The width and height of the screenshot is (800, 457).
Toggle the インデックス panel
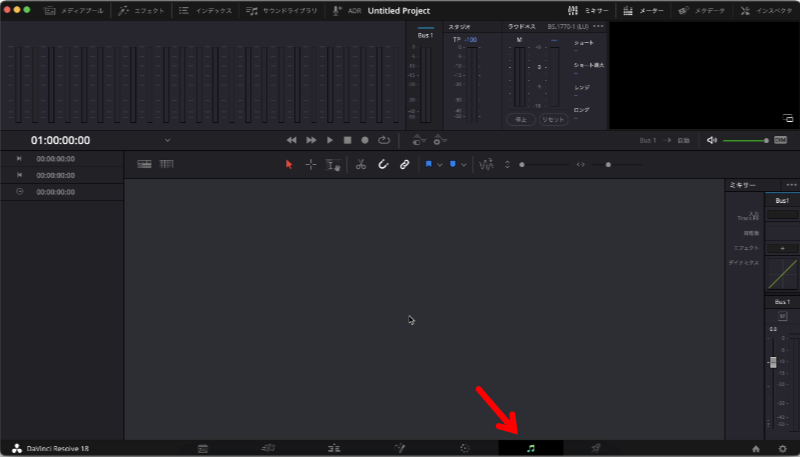pyautogui.click(x=205, y=11)
